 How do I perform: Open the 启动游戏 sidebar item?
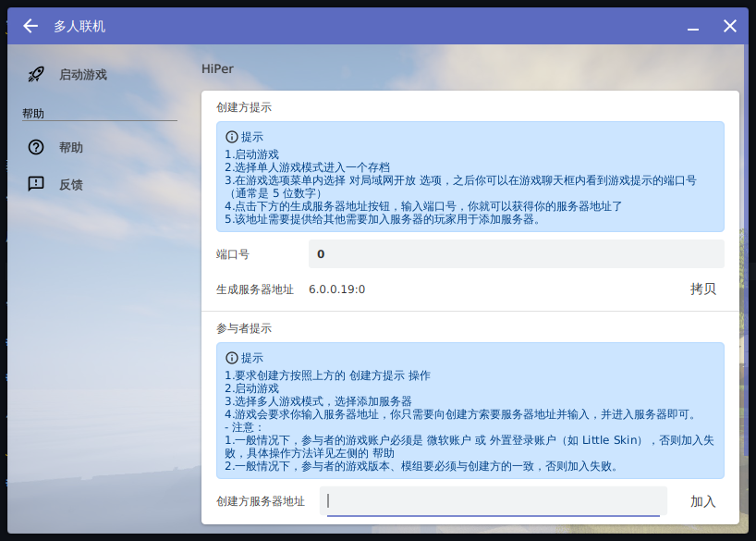tap(101, 74)
